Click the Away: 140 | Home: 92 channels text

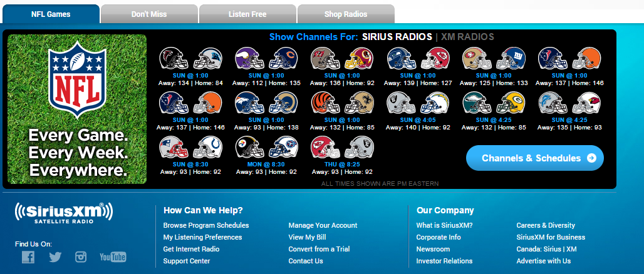pyautogui.click(x=418, y=128)
